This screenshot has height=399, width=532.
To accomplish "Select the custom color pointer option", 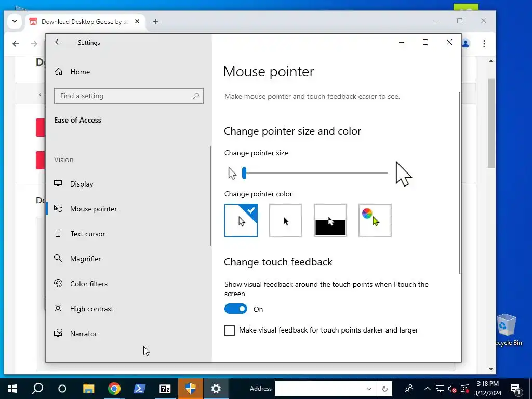I will [x=375, y=220].
